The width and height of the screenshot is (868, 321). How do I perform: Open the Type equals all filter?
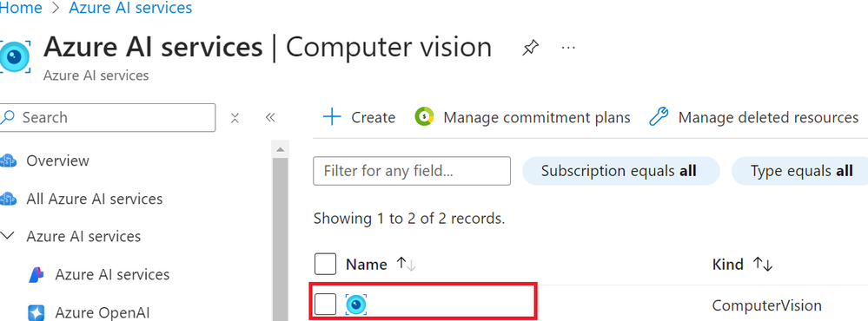click(801, 171)
